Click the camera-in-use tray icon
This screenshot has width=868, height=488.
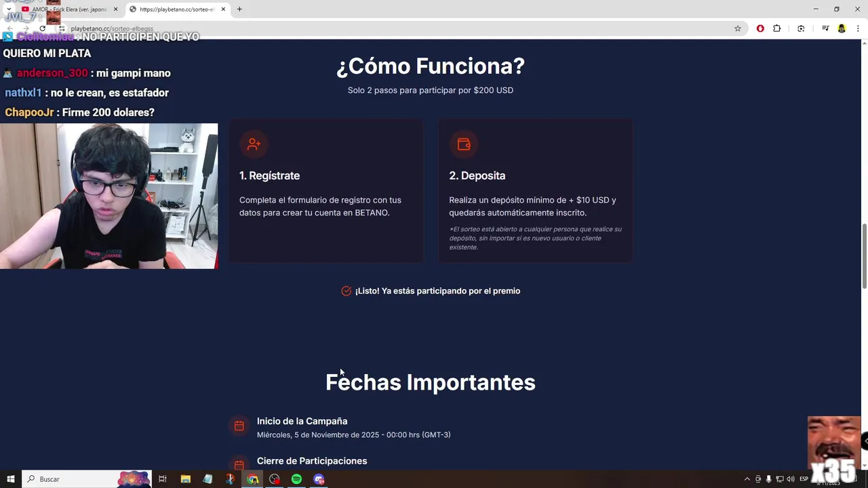pyautogui.click(x=758, y=479)
